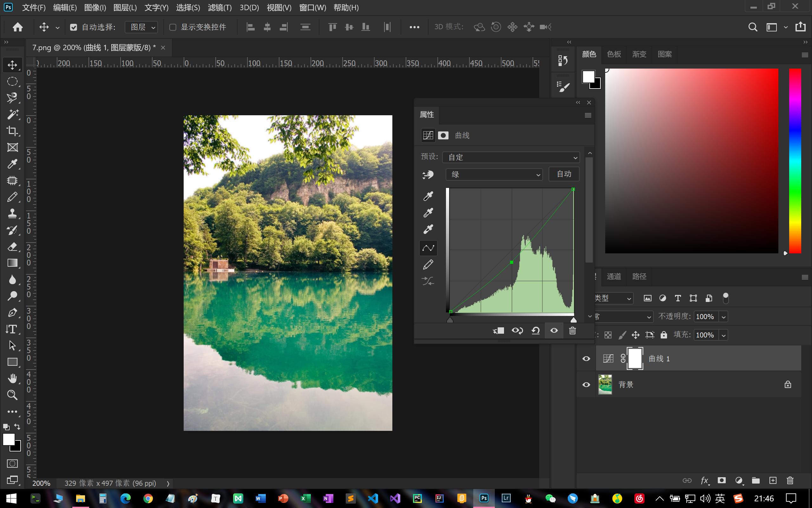Image resolution: width=812 pixels, height=508 pixels.
Task: Add layer style with fx icon
Action: click(704, 480)
